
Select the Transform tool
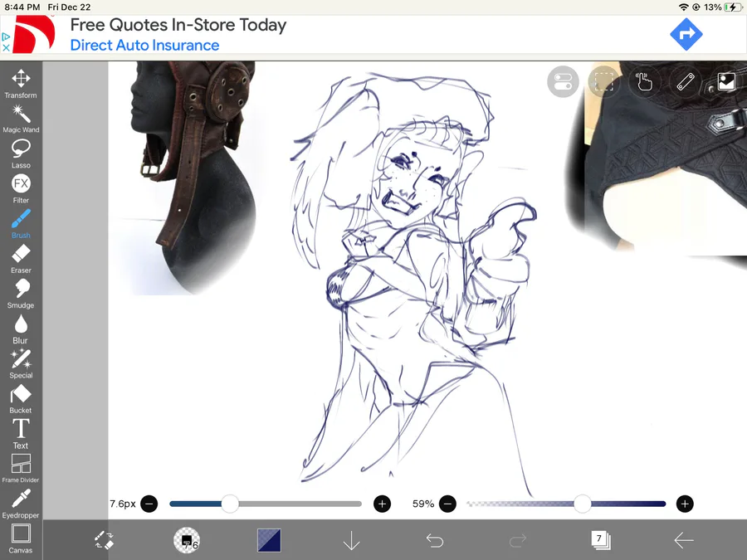point(21,84)
